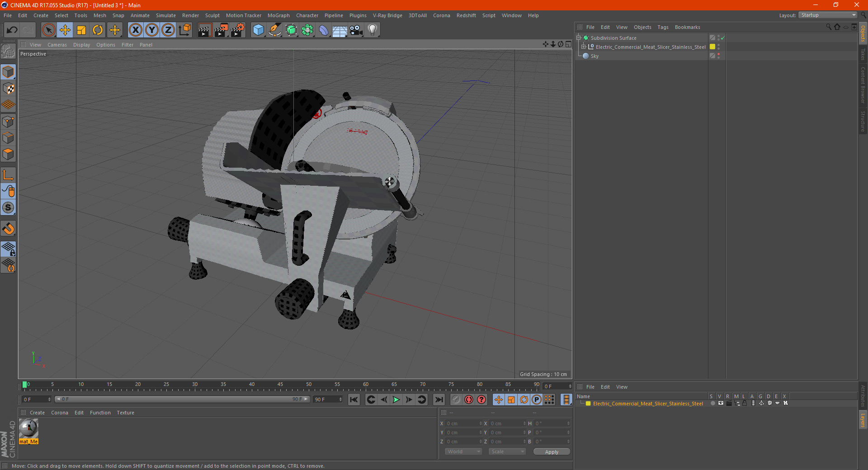Click the Coordinate System icon
Screen dimensions: 868x470
pyautogui.click(x=184, y=30)
